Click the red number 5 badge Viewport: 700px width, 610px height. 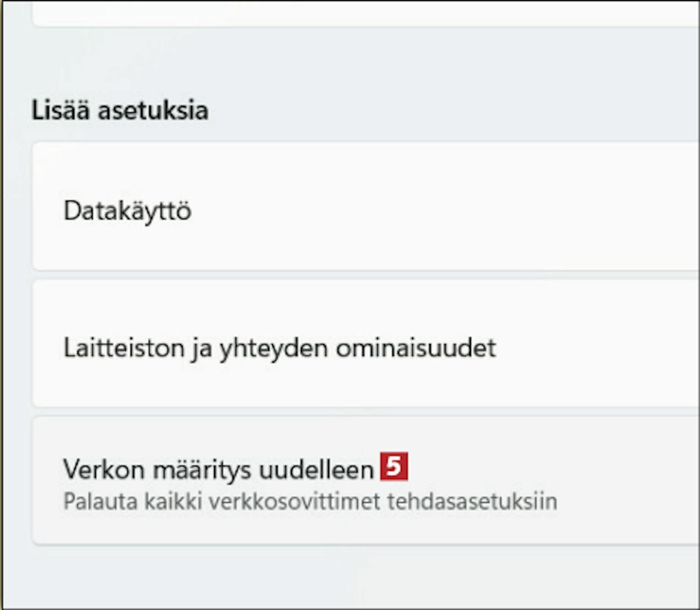[x=394, y=466]
